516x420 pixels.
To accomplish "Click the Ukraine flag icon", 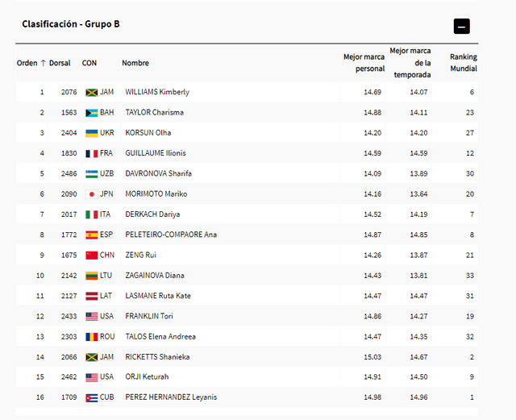I will coord(91,133).
